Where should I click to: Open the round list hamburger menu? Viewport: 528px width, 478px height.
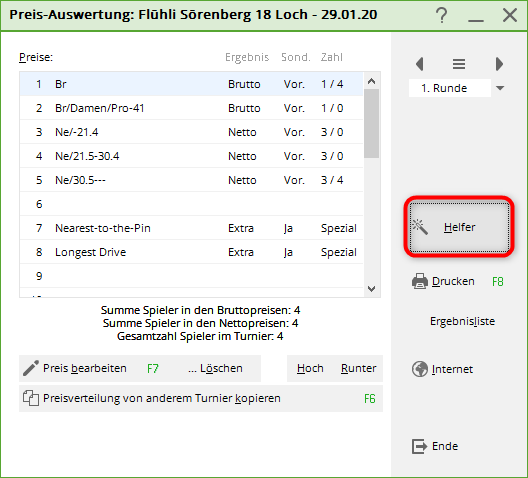tap(459, 64)
